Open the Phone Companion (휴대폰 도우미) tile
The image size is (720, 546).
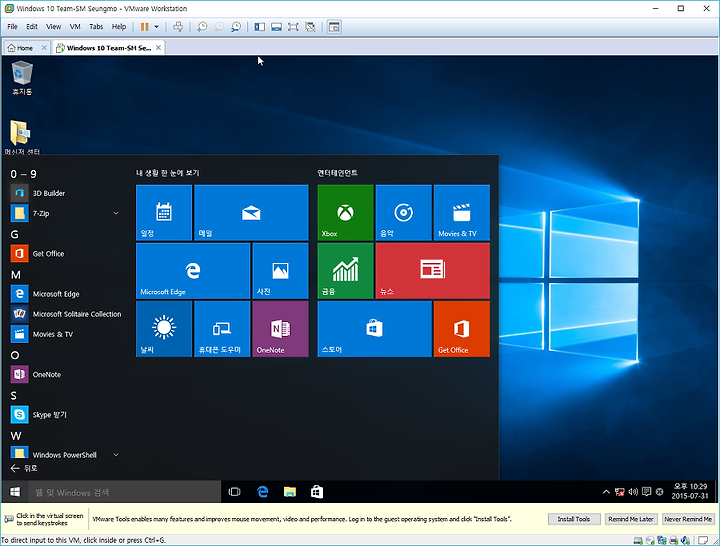pyautogui.click(x=222, y=329)
